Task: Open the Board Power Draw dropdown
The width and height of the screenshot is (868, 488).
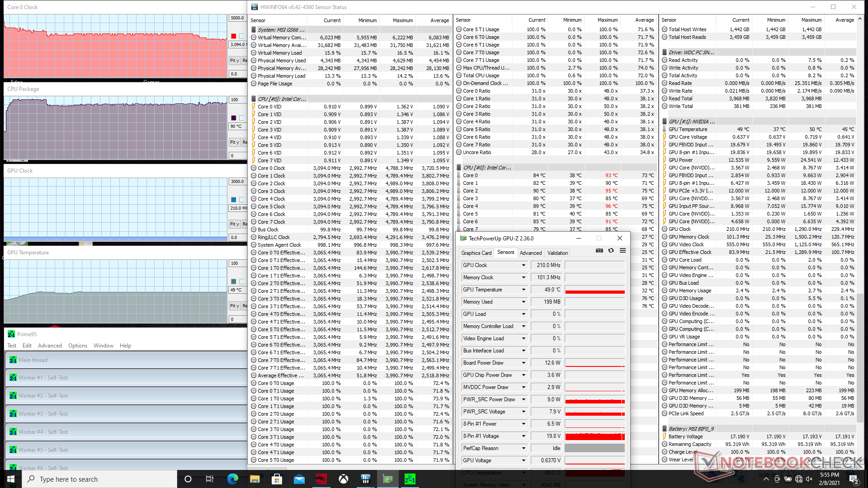Action: 524,363
